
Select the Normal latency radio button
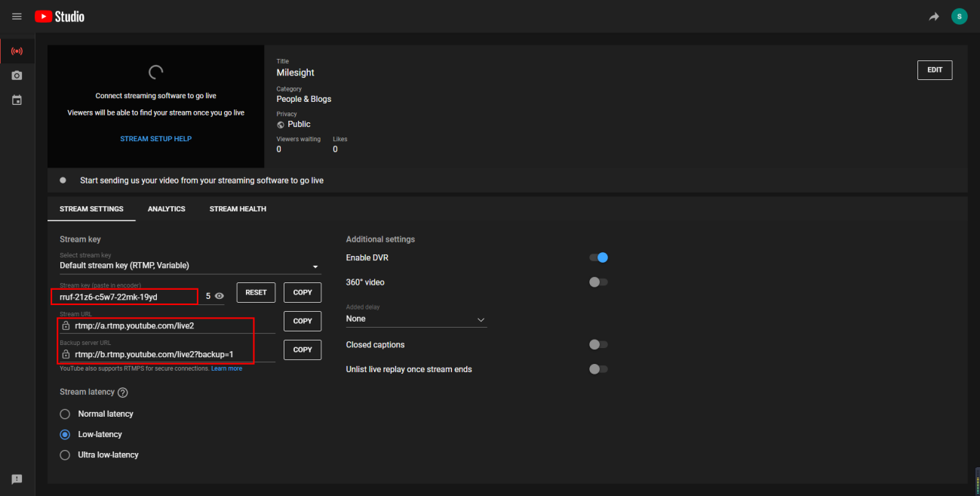point(65,414)
